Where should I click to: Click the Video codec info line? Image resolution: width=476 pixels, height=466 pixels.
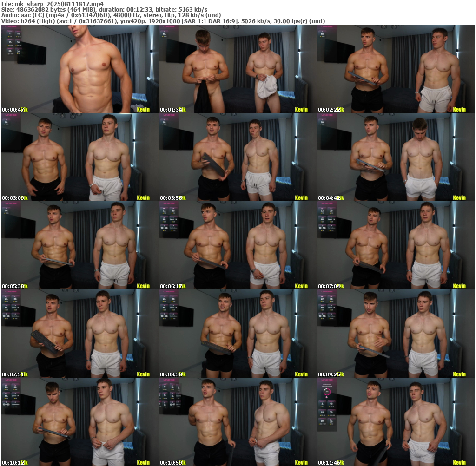point(163,21)
